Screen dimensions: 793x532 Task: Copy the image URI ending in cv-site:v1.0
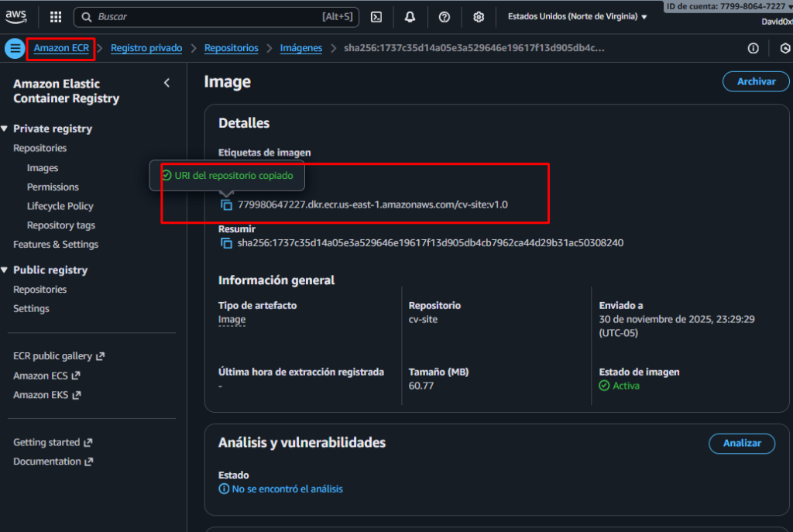(x=226, y=204)
